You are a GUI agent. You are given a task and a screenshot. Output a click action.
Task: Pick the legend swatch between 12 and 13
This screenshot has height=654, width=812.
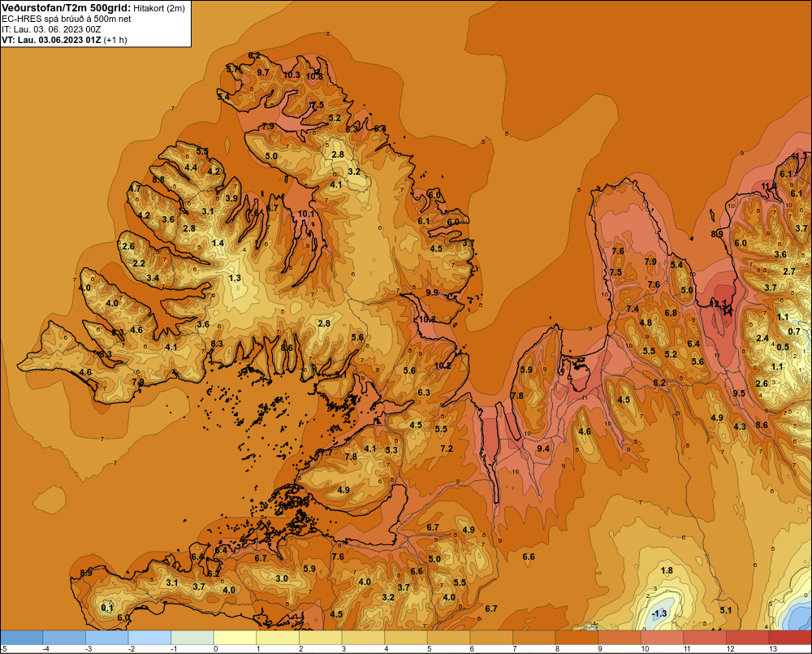pos(748,637)
